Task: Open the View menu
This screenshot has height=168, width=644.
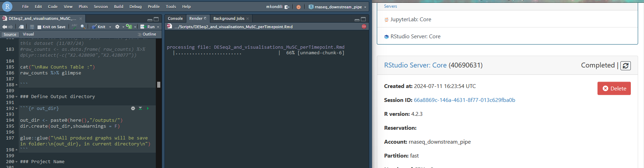Action: pos(68,7)
